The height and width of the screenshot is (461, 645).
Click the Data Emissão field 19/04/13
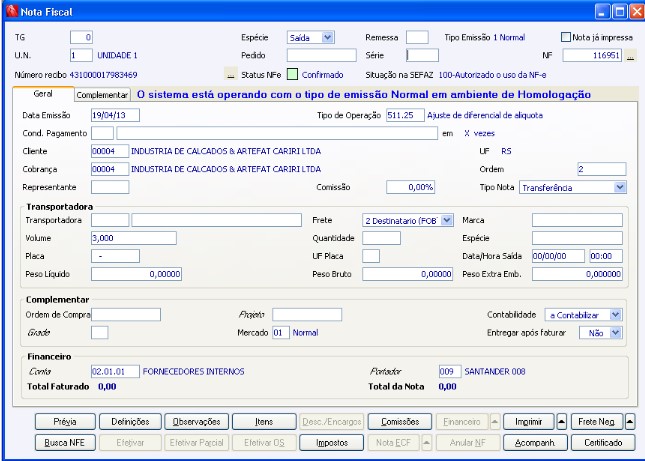pos(115,115)
